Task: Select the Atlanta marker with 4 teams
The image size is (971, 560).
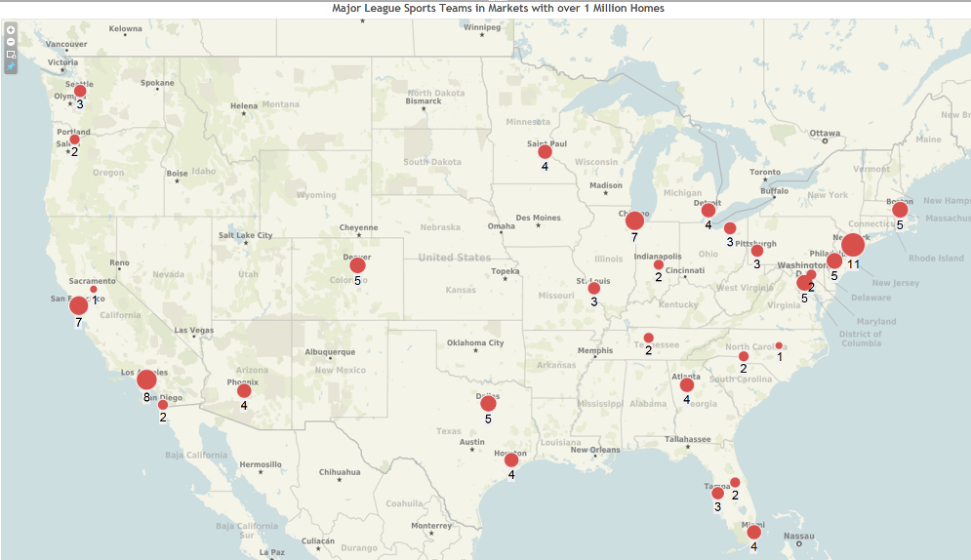Action: coord(687,385)
